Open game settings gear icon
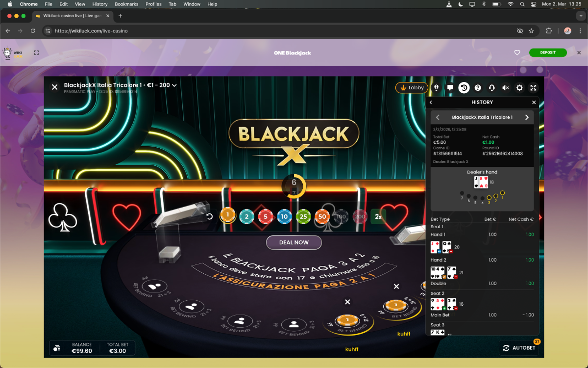 click(519, 88)
